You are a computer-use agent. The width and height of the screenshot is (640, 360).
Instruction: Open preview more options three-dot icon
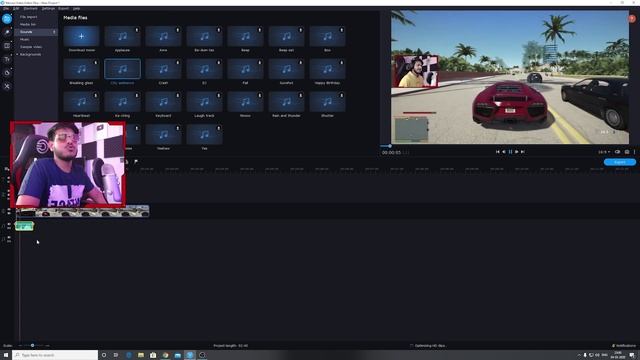(634, 152)
